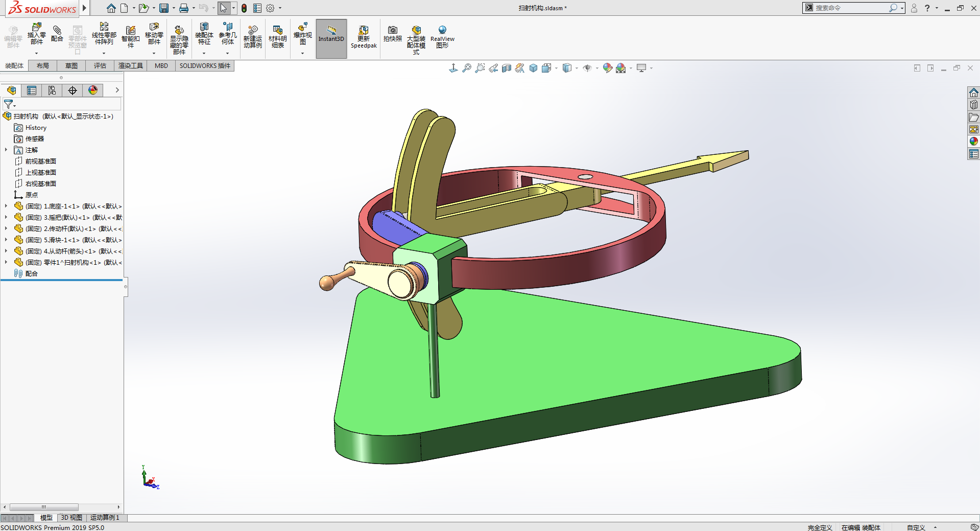
Task: Create New Motion Study (新建运动算例)
Action: (252, 37)
